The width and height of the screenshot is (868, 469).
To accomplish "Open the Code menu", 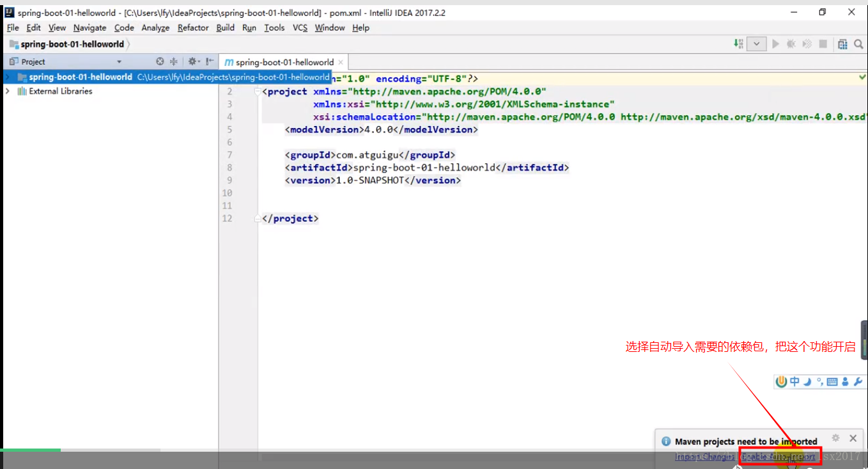I will [x=124, y=28].
